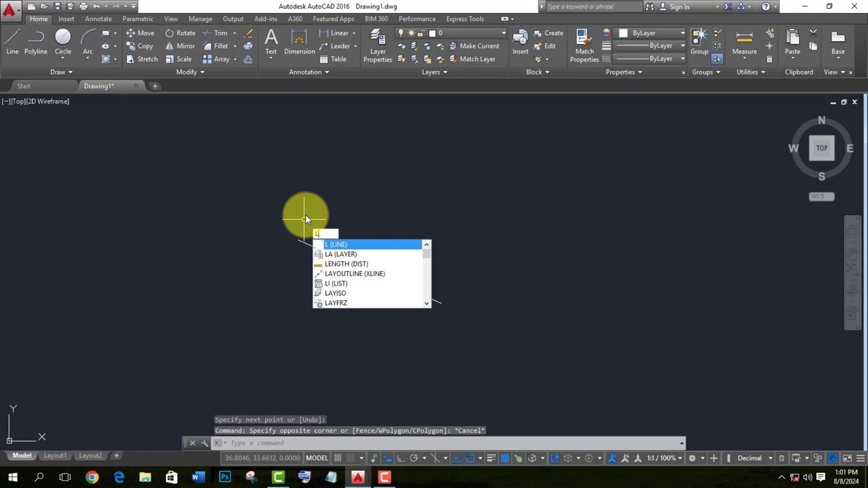868x488 pixels.
Task: Open Chrome from the Windows taskbar
Action: pos(92,477)
